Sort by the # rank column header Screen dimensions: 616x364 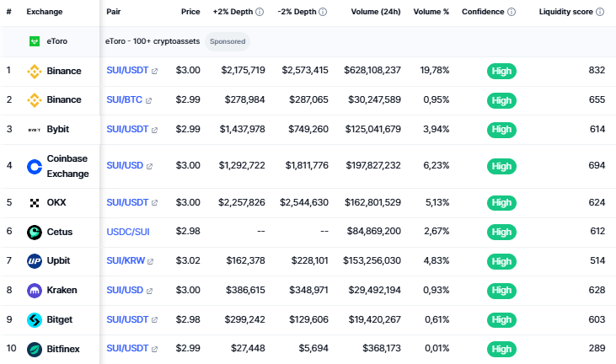(9, 12)
